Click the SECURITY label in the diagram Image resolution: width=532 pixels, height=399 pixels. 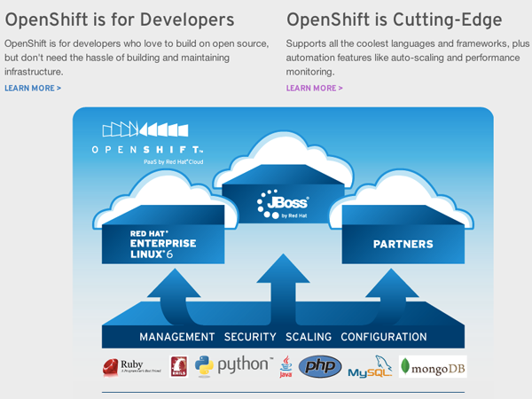pyautogui.click(x=250, y=337)
